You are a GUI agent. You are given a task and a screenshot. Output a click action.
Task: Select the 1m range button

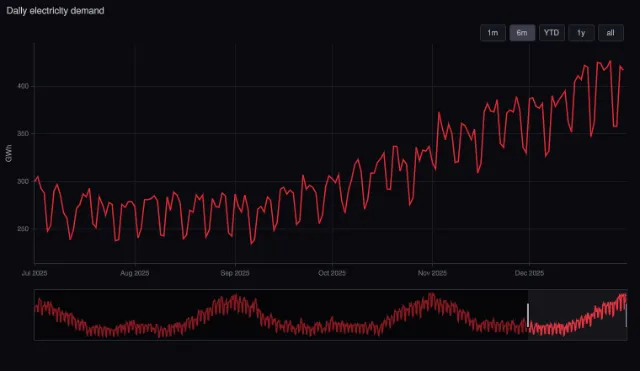(x=493, y=33)
